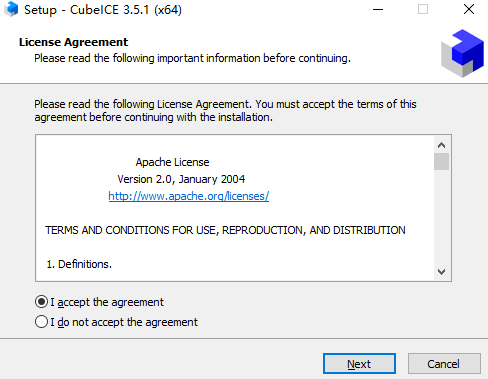Open the apache.org/licenses link

pos(189,196)
